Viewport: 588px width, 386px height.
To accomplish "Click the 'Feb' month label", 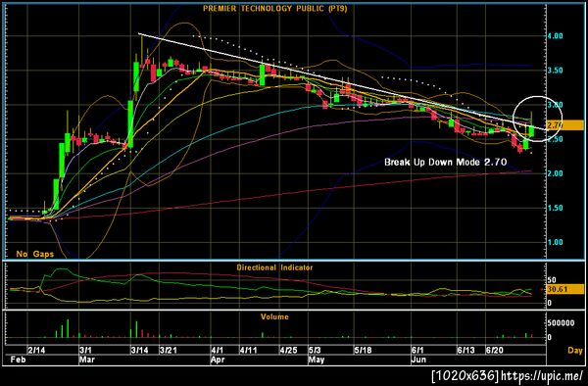I will [18, 360].
